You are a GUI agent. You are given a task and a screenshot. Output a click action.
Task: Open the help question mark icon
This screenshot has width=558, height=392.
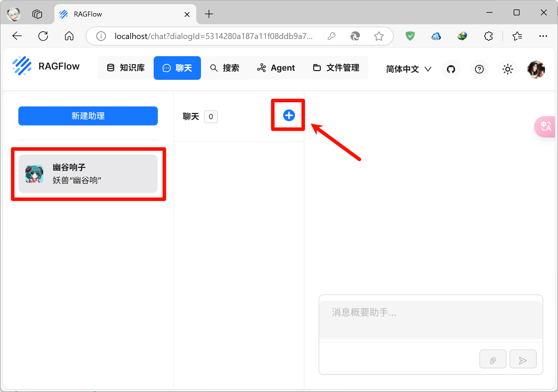tap(479, 69)
